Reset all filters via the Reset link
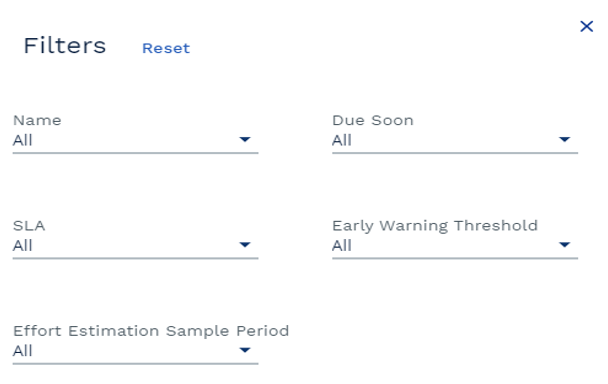This screenshot has width=608, height=384. (x=166, y=48)
